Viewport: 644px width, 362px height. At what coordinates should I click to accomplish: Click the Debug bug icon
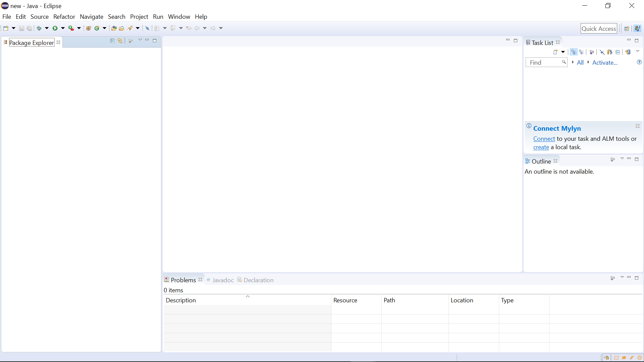point(39,28)
